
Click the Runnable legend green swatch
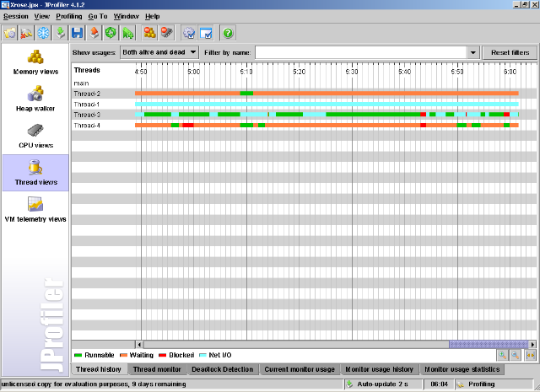pyautogui.click(x=78, y=355)
